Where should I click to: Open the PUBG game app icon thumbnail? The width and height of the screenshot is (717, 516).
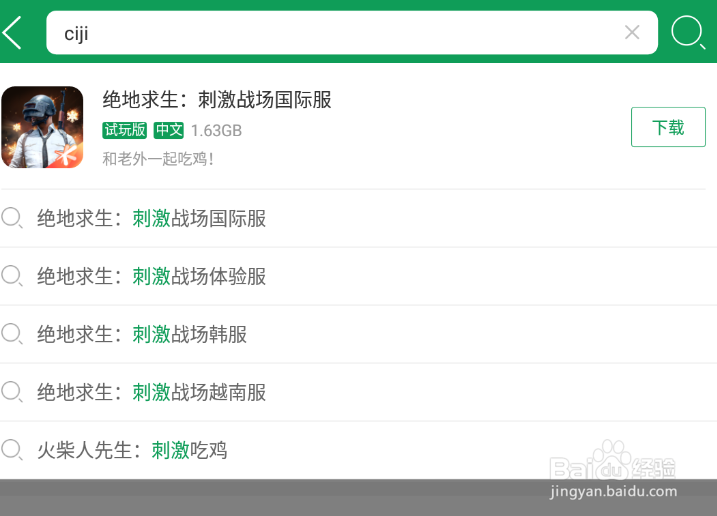pyautogui.click(x=43, y=127)
